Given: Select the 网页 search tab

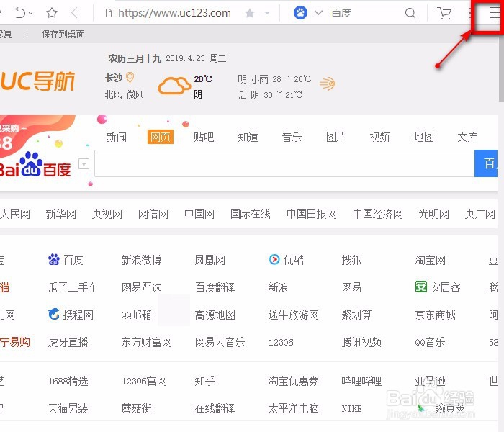Looking at the screenshot, I should (160, 137).
